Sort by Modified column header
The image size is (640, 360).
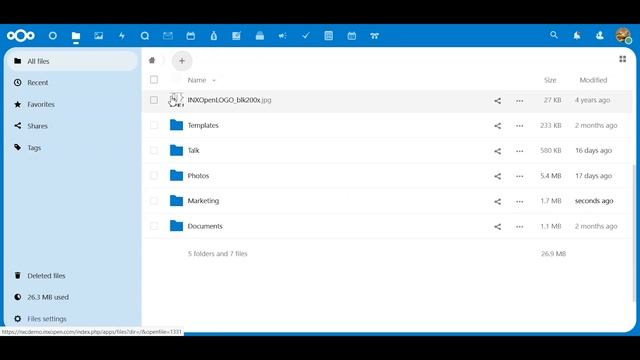pyautogui.click(x=593, y=80)
